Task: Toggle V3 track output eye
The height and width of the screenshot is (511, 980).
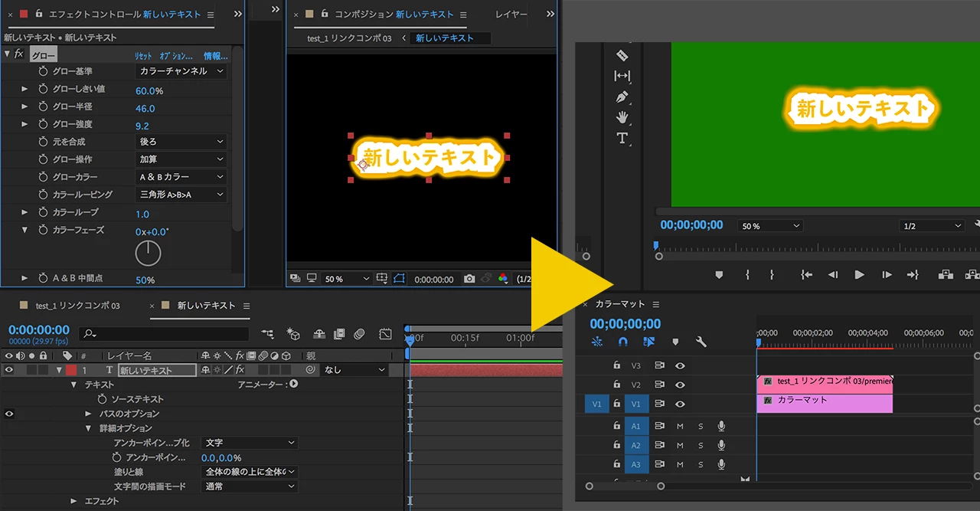Action: pos(680,365)
